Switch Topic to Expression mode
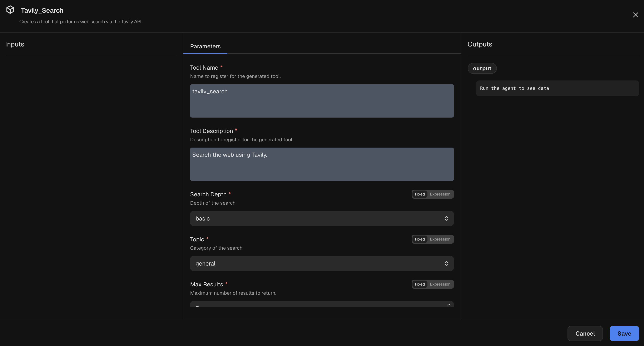This screenshot has height=346, width=644. [440, 239]
